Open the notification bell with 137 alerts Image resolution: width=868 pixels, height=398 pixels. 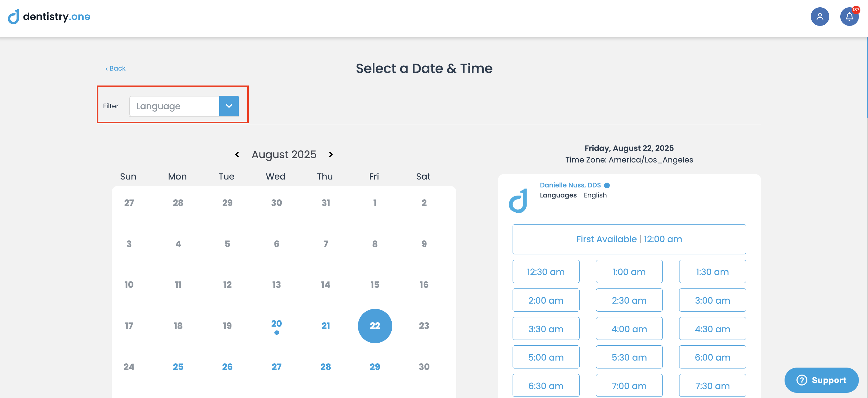click(849, 16)
